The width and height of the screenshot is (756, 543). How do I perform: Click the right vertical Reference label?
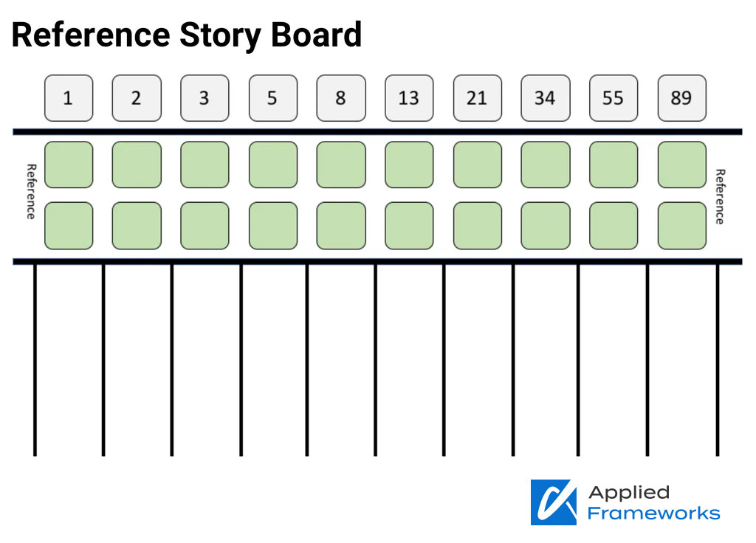click(720, 196)
